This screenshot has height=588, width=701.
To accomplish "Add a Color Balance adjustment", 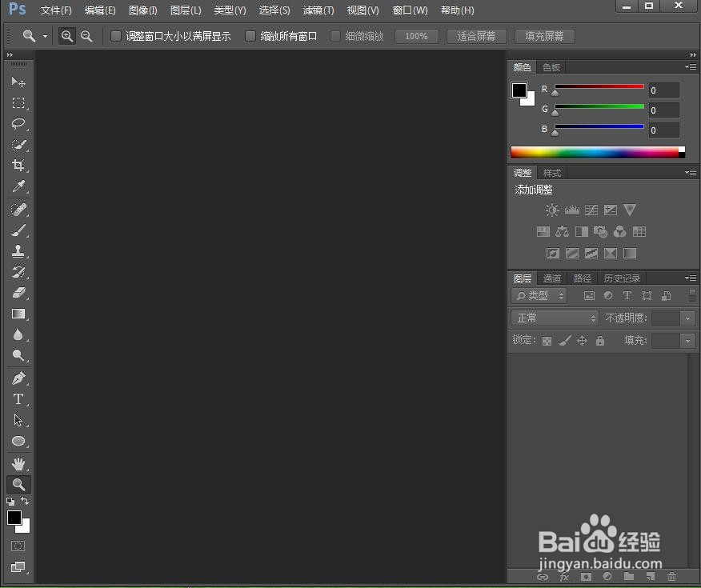I will [562, 231].
